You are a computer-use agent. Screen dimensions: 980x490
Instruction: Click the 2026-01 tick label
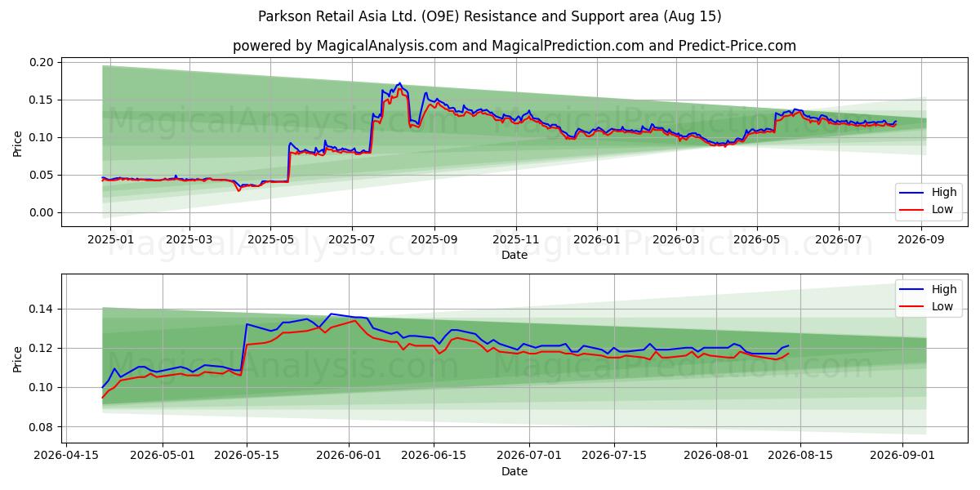597,239
